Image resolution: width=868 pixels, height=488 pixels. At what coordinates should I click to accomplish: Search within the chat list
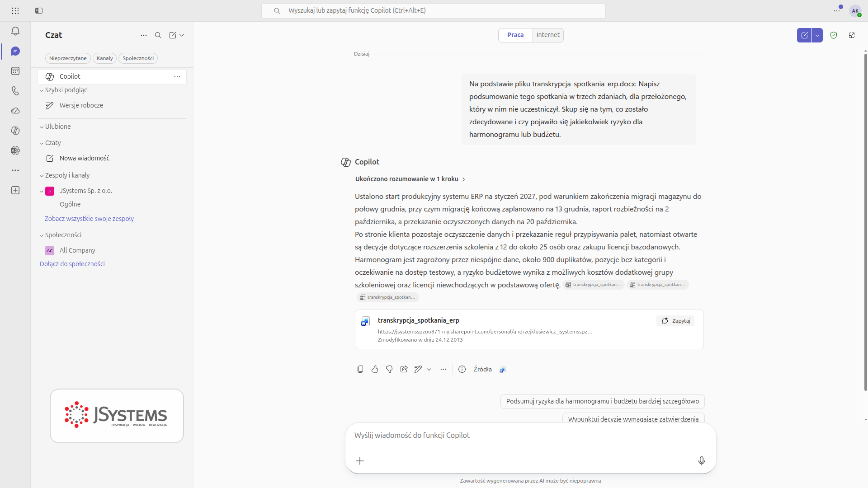(158, 35)
